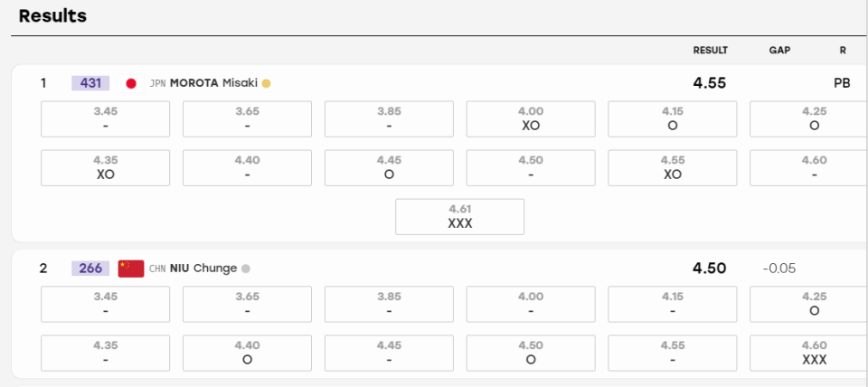Screen dimensions: 868x387
Task: Click the China flag icon
Action: click(x=131, y=269)
